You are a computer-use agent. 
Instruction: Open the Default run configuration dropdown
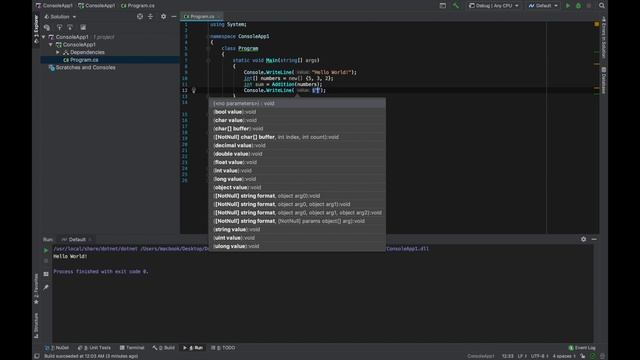click(542, 6)
